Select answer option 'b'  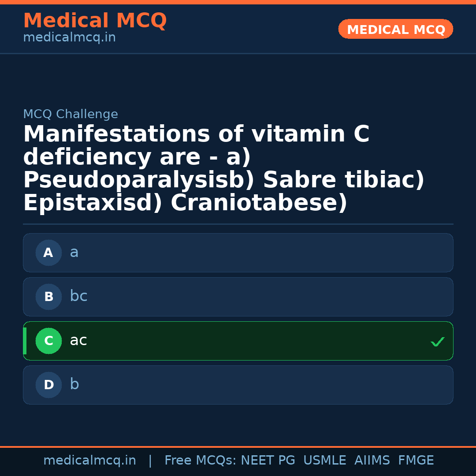pyautogui.click(x=238, y=385)
